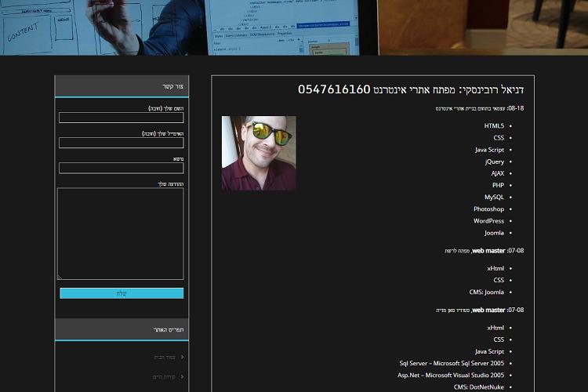Click the message textarea resize handle
The image size is (588, 392).
tap(60, 278)
